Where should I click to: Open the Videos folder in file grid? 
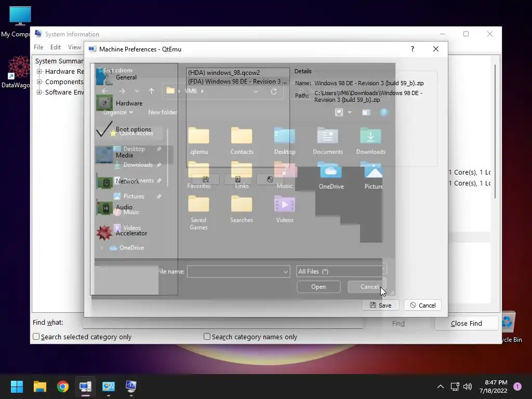pos(285,209)
